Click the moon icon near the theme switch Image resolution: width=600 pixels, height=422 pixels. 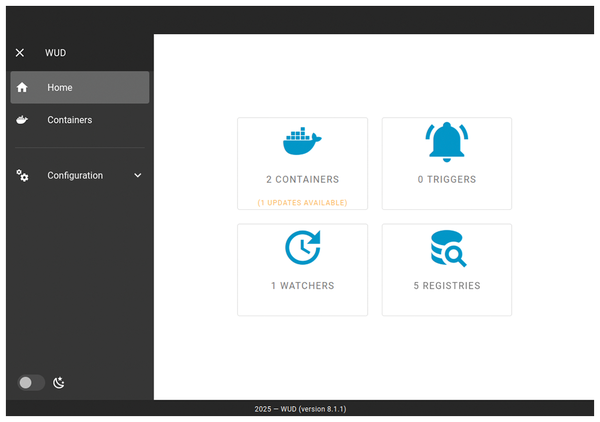[x=59, y=382]
